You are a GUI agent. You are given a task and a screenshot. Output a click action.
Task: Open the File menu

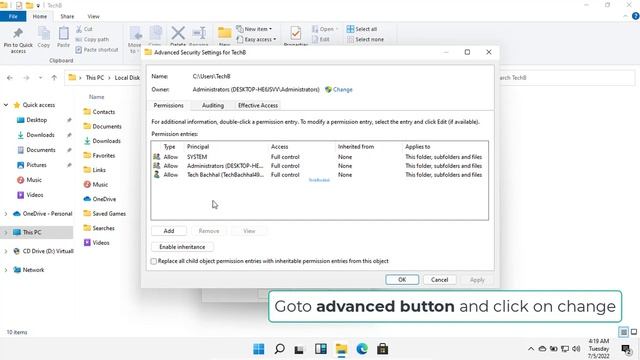click(13, 16)
